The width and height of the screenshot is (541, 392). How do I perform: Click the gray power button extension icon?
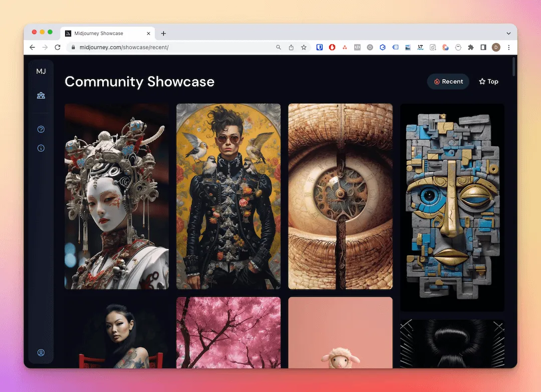(370, 47)
